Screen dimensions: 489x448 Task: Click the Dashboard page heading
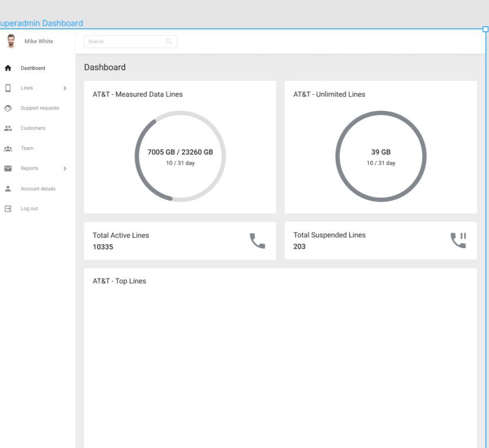pyautogui.click(x=105, y=67)
